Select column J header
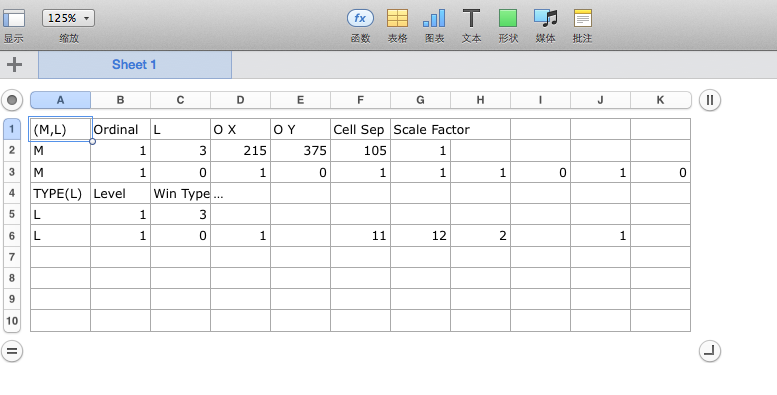The image size is (777, 395). pos(600,100)
